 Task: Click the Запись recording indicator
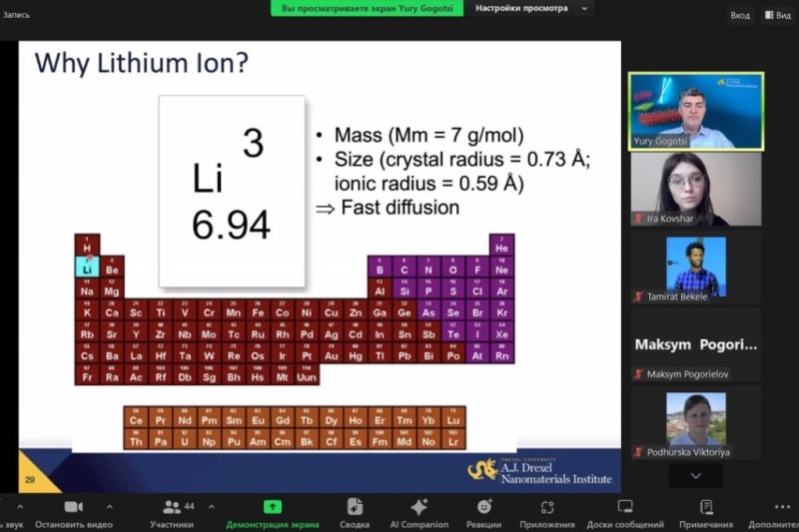16,15
